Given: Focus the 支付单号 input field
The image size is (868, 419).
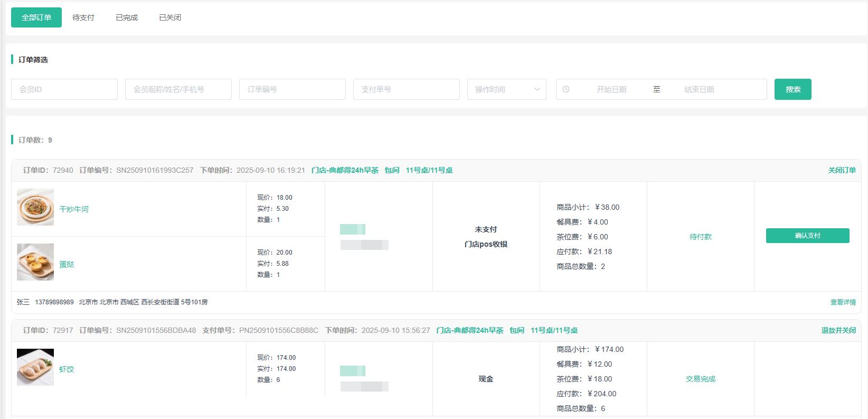Looking at the screenshot, I should pyautogui.click(x=407, y=89).
